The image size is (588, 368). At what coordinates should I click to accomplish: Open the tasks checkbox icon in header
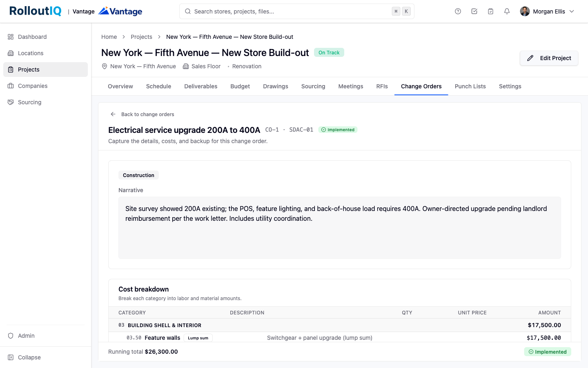point(474,11)
